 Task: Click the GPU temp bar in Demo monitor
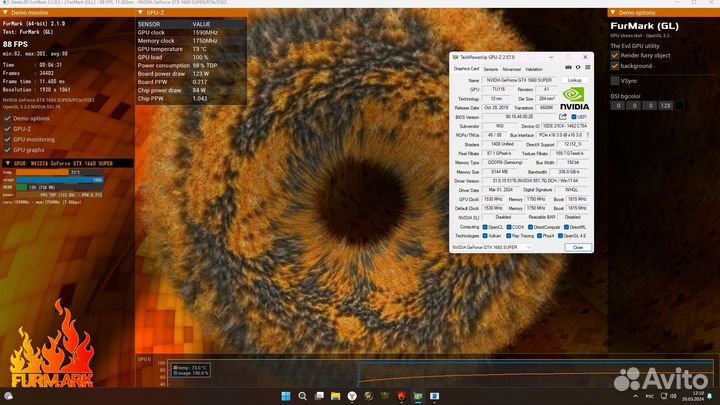click(x=60, y=172)
